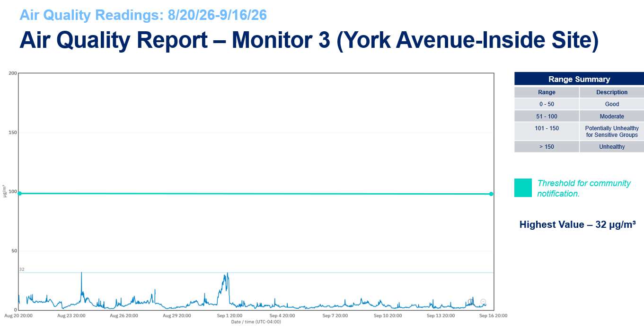Click the 'Date / time (UTC-04:00)' axis title
644x332 pixels.
(256, 322)
